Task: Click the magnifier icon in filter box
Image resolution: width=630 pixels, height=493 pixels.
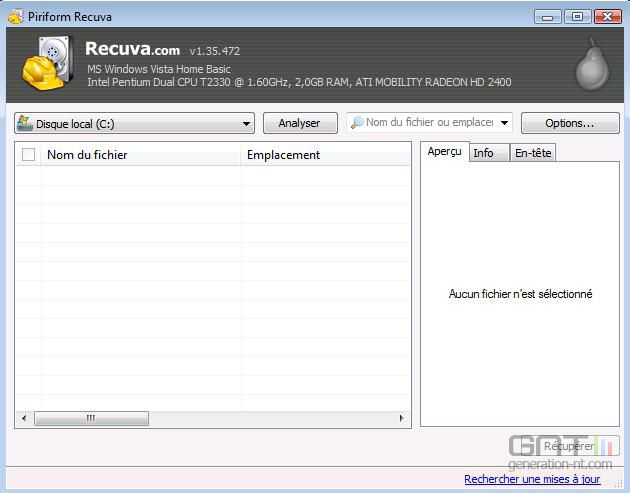Action: click(357, 123)
